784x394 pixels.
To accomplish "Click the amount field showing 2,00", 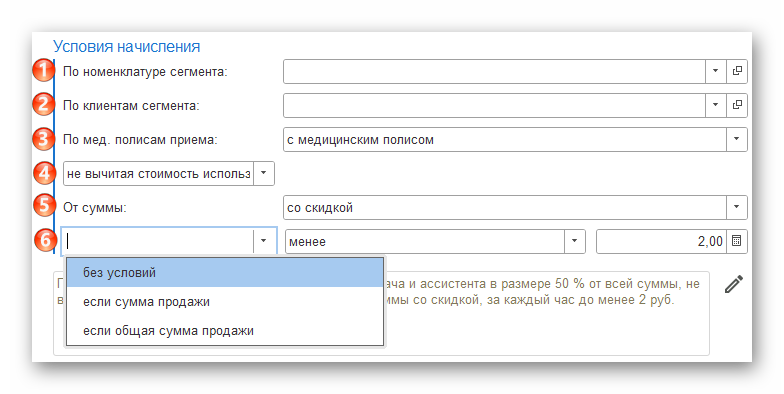I will (x=661, y=242).
